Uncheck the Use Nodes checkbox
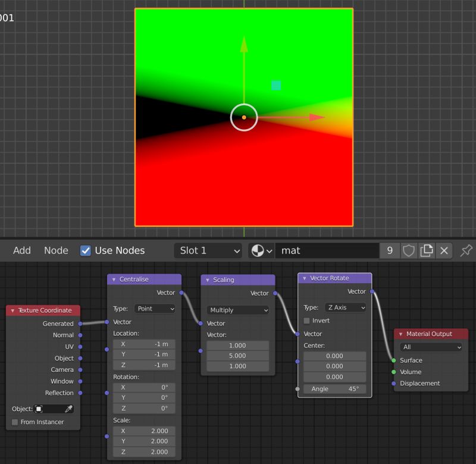This screenshot has width=476, height=464. (85, 250)
